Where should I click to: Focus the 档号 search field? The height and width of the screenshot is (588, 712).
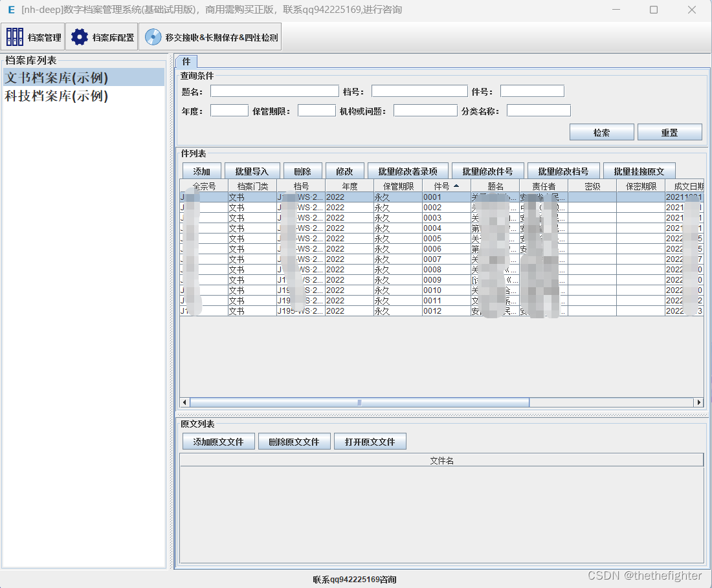419,91
